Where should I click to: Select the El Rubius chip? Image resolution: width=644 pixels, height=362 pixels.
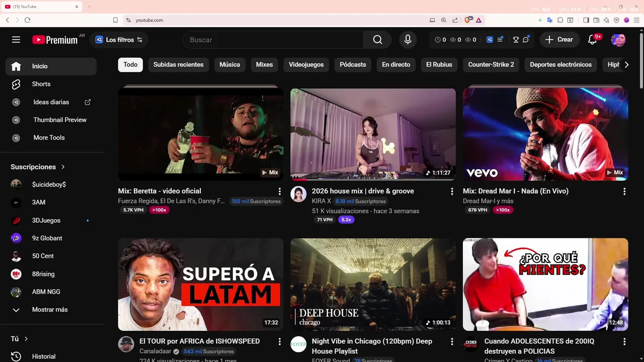[x=439, y=64]
